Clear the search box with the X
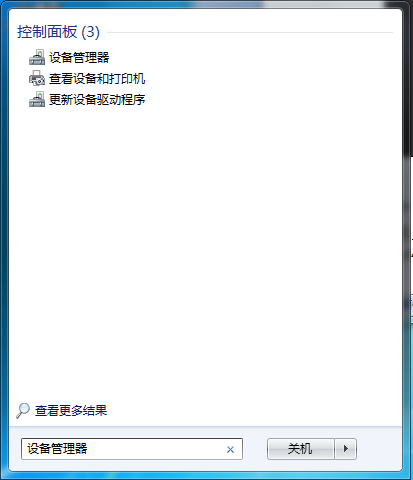This screenshot has width=413, height=480. point(230,449)
